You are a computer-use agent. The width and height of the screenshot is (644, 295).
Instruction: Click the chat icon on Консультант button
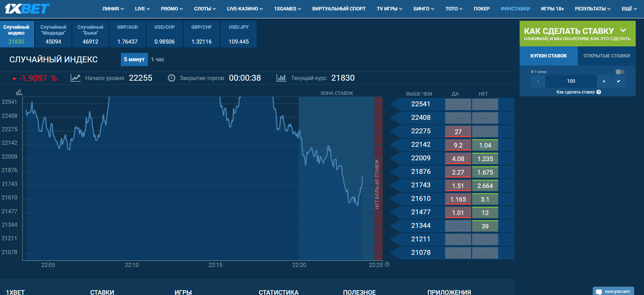click(599, 292)
